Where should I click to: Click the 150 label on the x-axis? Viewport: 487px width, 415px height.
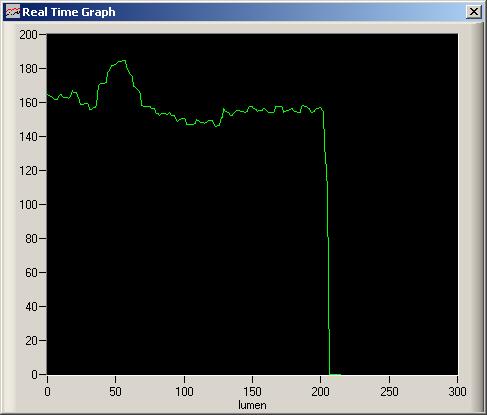[x=252, y=392]
